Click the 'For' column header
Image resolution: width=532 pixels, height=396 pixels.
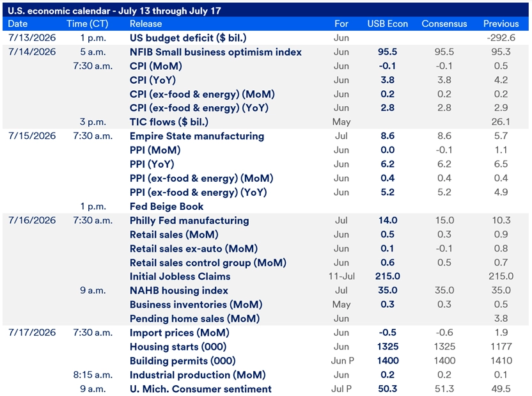pos(341,24)
